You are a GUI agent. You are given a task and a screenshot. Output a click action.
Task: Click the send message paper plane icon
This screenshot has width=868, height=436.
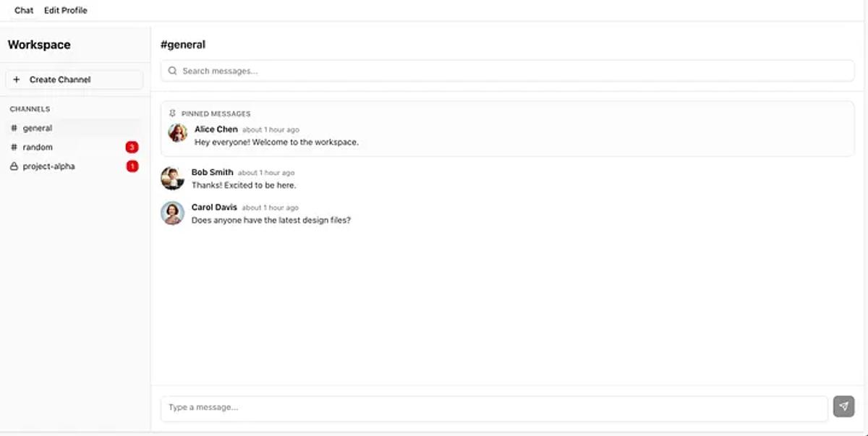point(844,406)
